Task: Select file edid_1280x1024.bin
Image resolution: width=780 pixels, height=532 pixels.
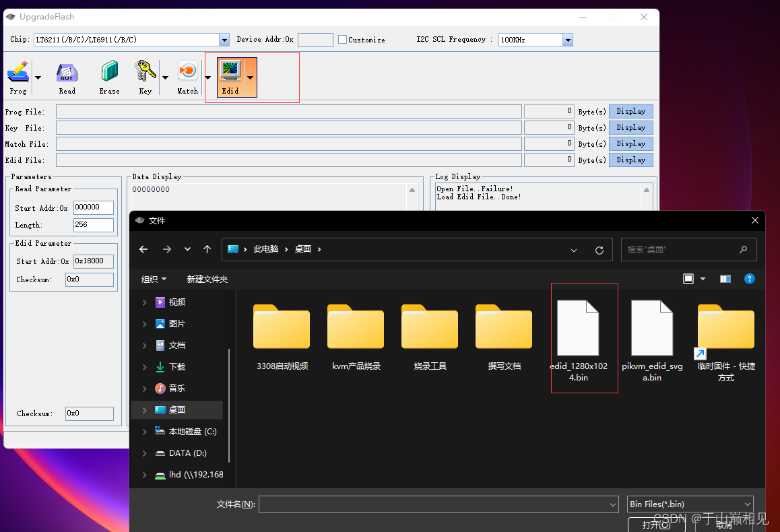Action: tap(579, 341)
